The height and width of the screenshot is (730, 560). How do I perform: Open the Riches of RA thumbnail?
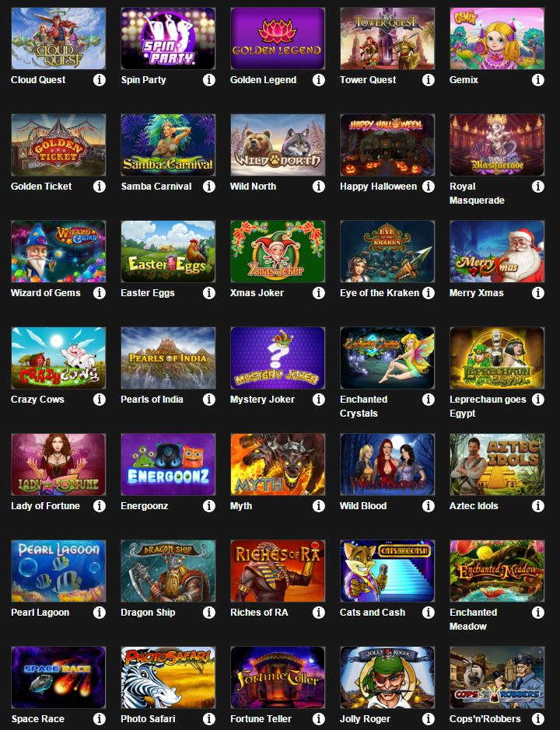(278, 571)
